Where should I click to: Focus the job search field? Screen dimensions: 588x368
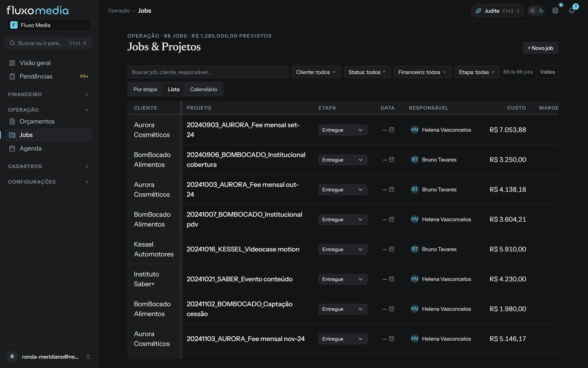[x=208, y=72]
